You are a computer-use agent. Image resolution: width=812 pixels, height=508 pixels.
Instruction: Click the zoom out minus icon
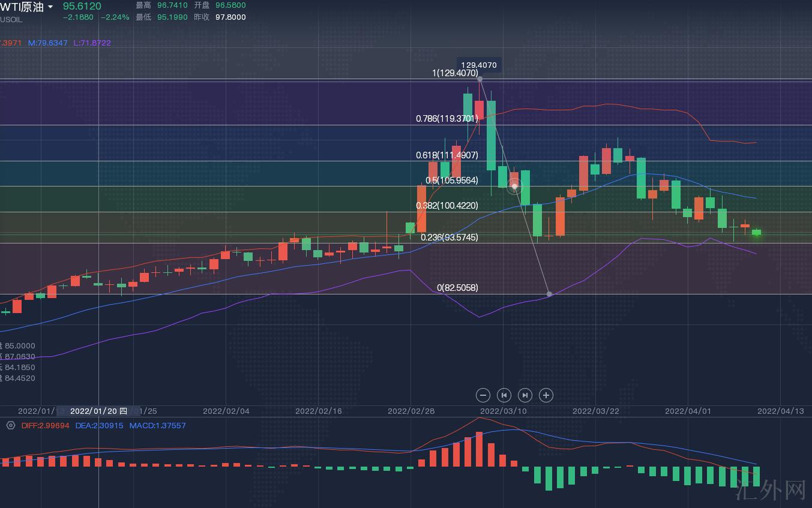tap(483, 395)
